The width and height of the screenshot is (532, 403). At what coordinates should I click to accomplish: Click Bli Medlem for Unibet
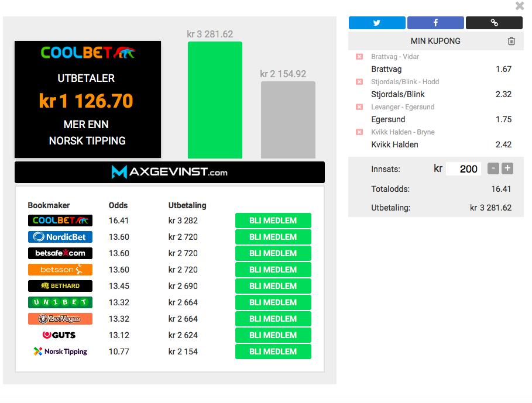pyautogui.click(x=273, y=302)
